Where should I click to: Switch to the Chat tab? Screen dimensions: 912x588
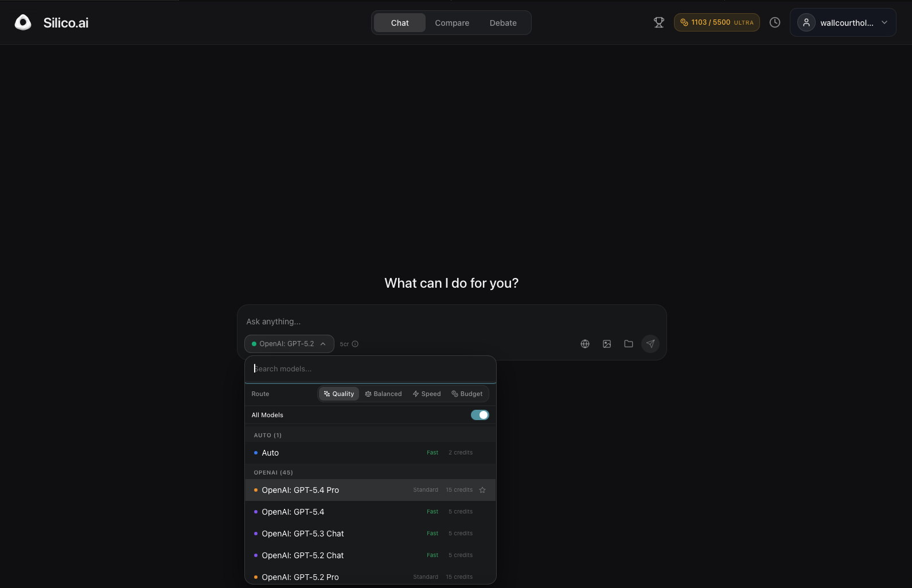400,23
